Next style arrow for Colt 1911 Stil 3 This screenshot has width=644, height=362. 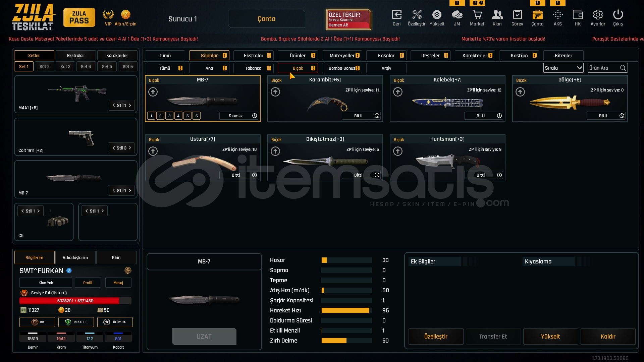coord(130,148)
